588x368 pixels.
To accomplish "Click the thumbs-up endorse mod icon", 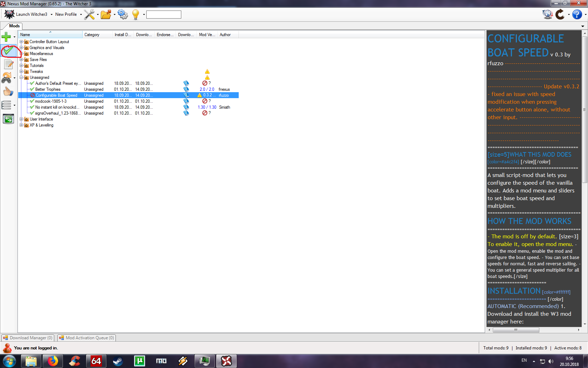I will [8, 91].
